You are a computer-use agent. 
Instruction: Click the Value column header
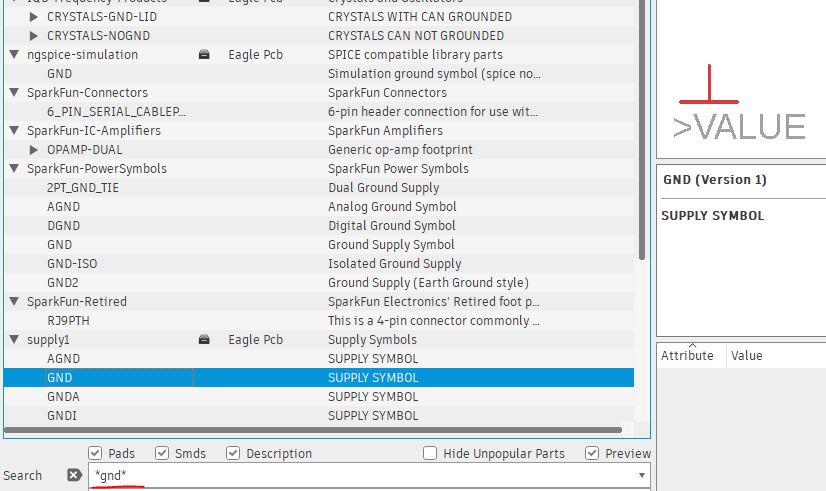click(746, 356)
